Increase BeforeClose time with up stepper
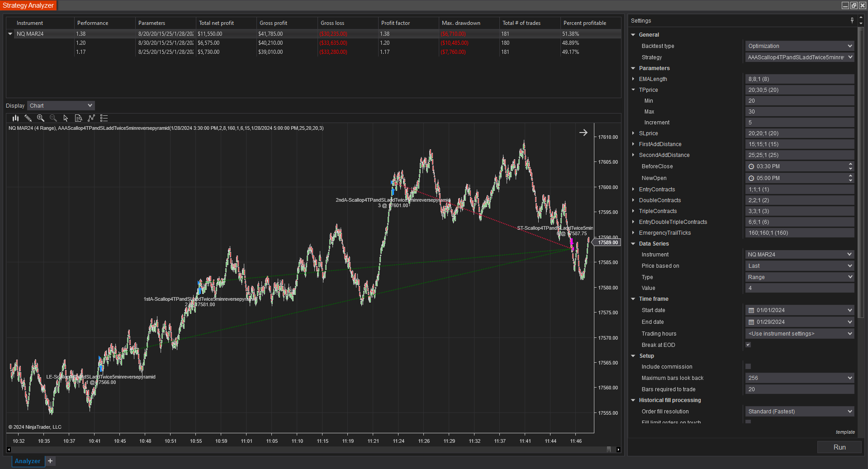The width and height of the screenshot is (868, 469). click(x=850, y=164)
